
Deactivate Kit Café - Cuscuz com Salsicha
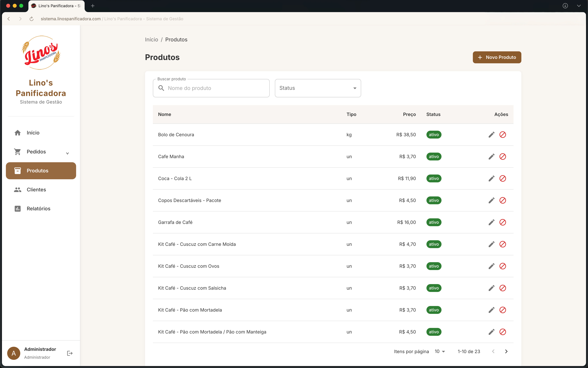point(502,288)
